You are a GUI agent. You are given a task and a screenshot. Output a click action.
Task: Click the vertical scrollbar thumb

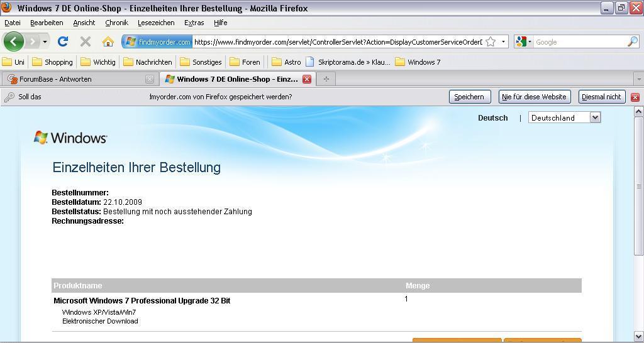(639, 187)
